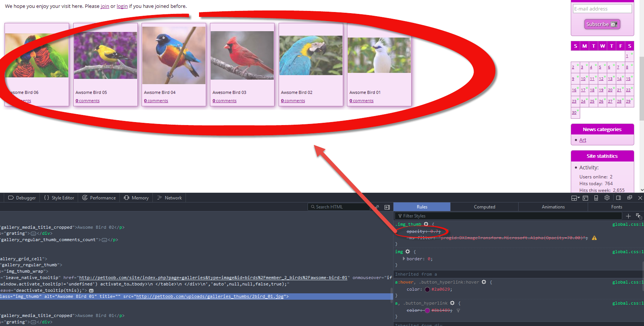Open color picker for #2a0629 swatch
Image resolution: width=644 pixels, height=326 pixels.
(x=427, y=290)
